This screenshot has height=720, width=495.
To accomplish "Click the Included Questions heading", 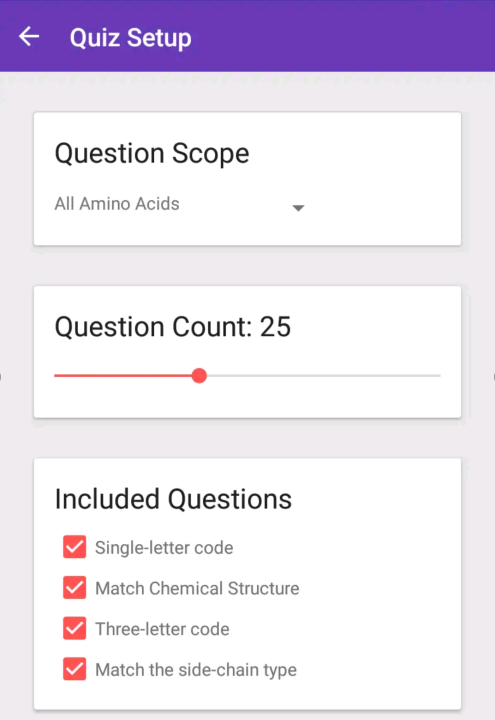I will 173,499.
